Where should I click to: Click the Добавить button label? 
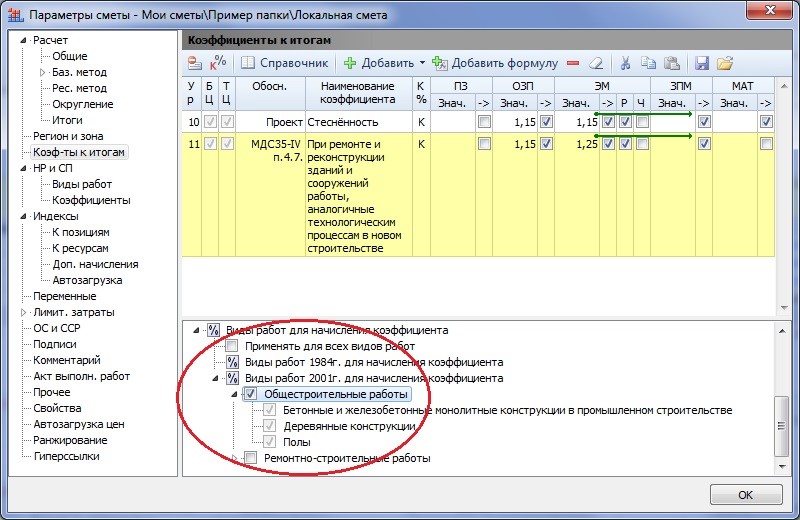pos(388,63)
